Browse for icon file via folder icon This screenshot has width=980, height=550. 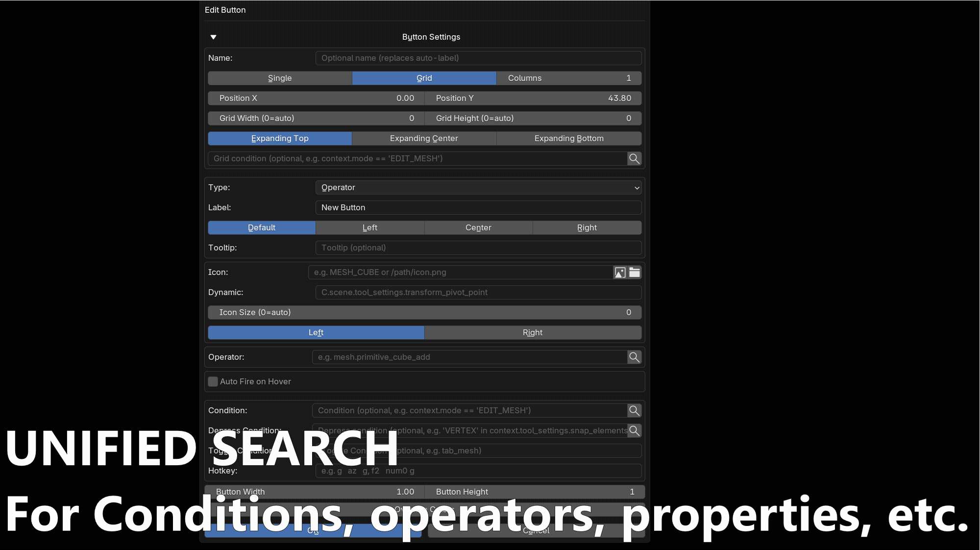click(x=635, y=272)
